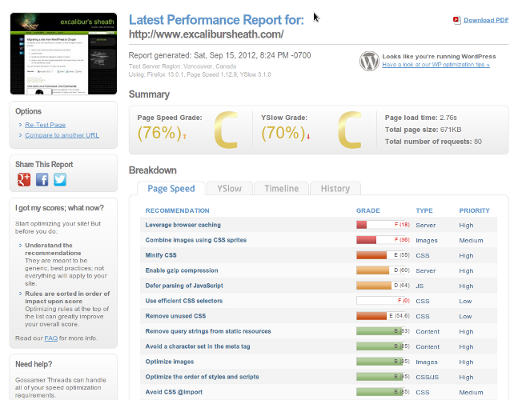Click the RECOMMENDATION column header
Screen dimensions: 518x400
[x=177, y=211]
